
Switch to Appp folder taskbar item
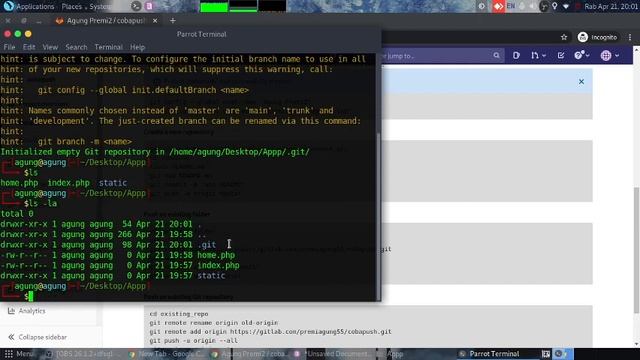click(x=390, y=354)
